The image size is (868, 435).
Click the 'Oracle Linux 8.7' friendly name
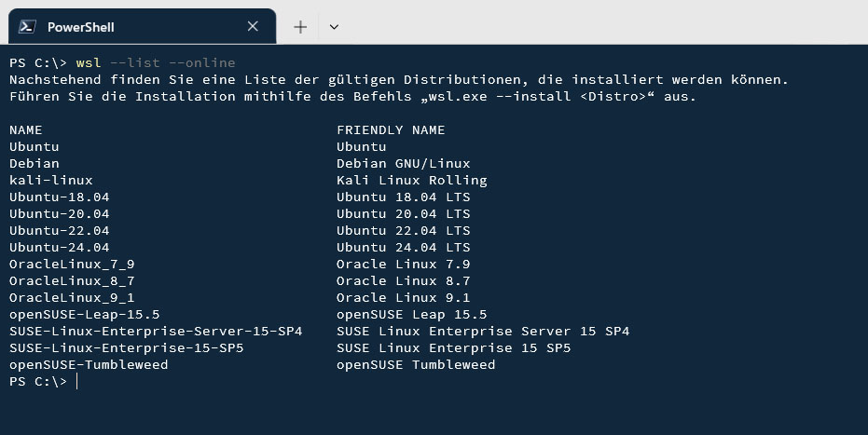[x=403, y=280]
